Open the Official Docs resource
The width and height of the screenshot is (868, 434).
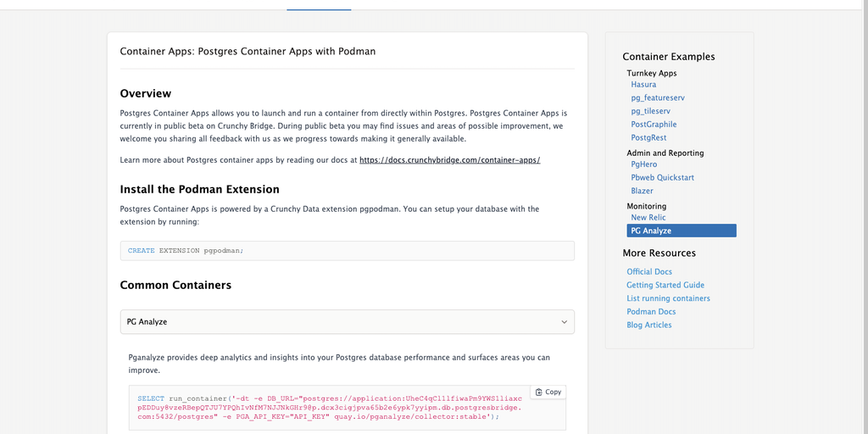[x=649, y=272]
